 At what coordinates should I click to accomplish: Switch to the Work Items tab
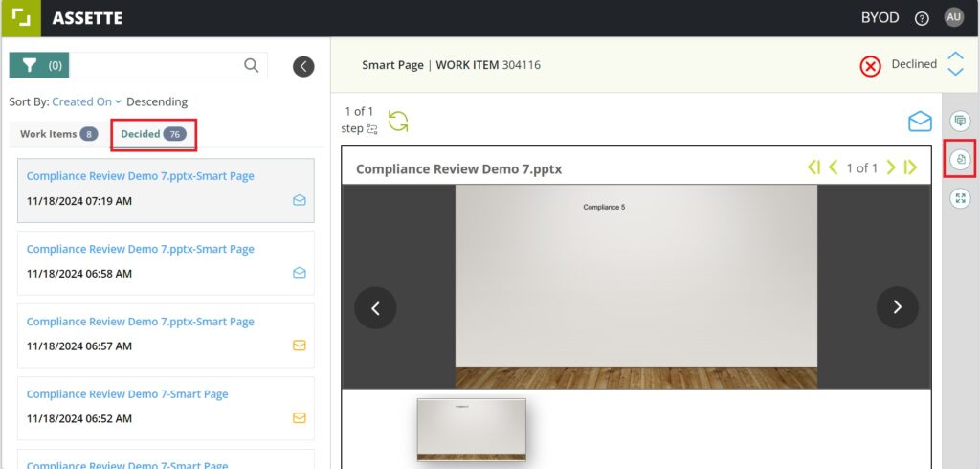pyautogui.click(x=58, y=134)
